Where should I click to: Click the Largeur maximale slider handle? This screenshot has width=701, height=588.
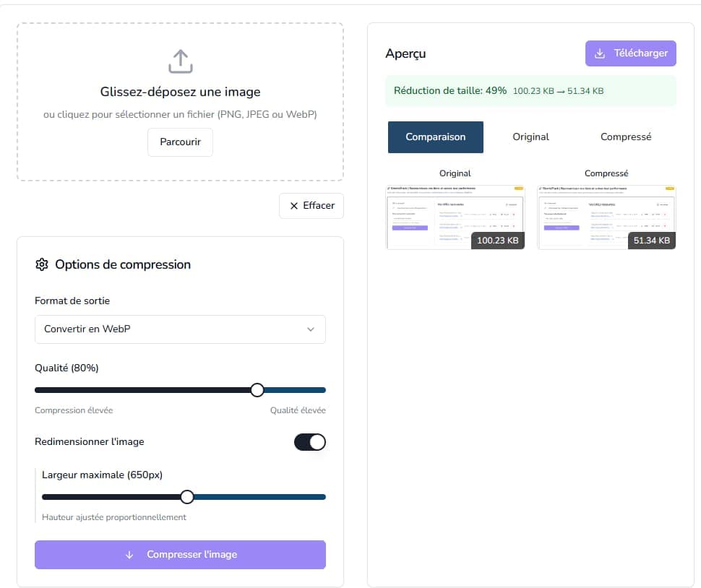[x=187, y=497]
